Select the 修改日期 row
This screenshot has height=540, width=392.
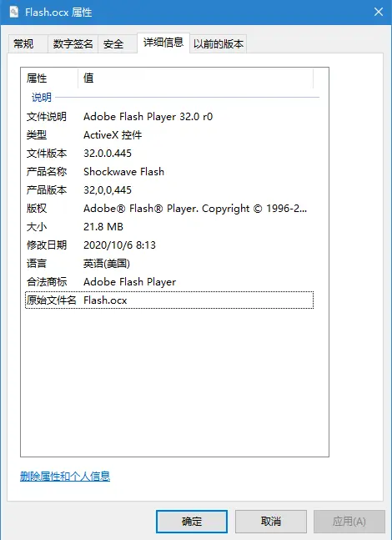[x=169, y=245]
